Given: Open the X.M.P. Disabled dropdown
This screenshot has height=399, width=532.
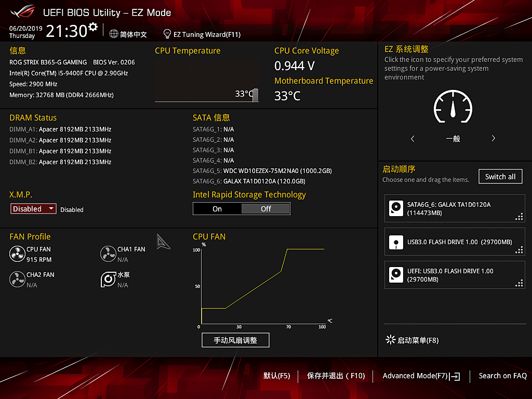Looking at the screenshot, I should pos(33,209).
